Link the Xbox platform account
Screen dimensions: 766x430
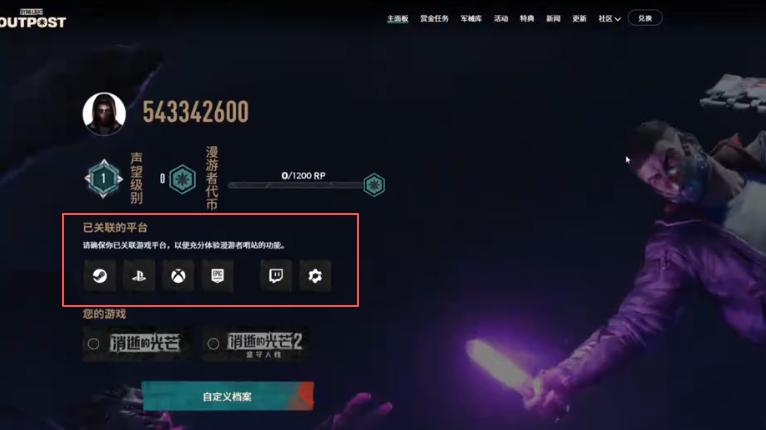pos(178,276)
